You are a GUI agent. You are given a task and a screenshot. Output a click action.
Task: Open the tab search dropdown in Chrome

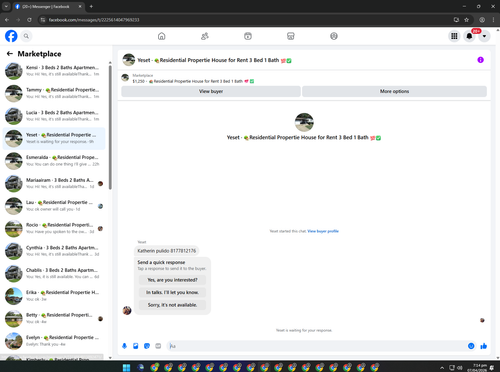(x=6, y=6)
